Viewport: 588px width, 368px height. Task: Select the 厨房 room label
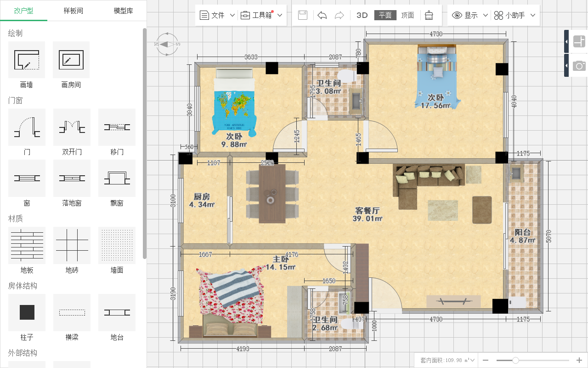[201, 201]
